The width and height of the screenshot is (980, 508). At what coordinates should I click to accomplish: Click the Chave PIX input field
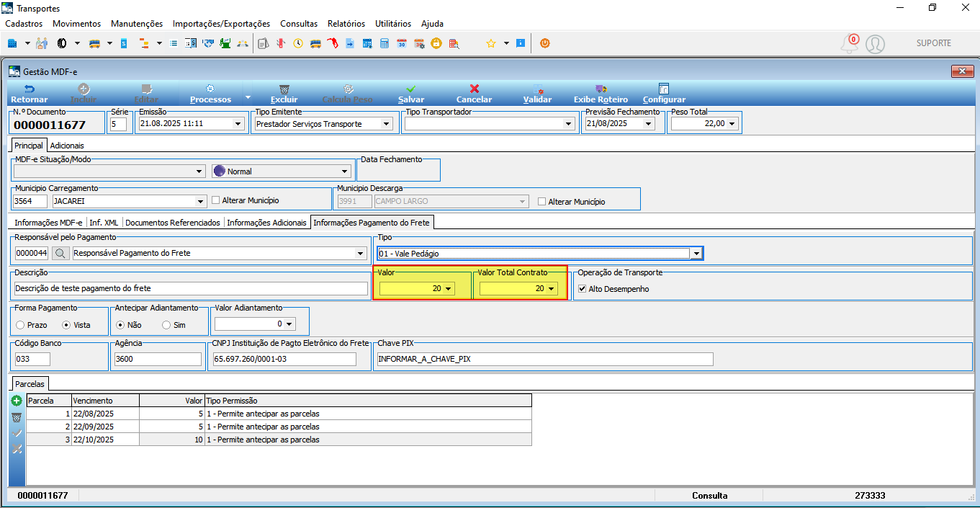[544, 359]
